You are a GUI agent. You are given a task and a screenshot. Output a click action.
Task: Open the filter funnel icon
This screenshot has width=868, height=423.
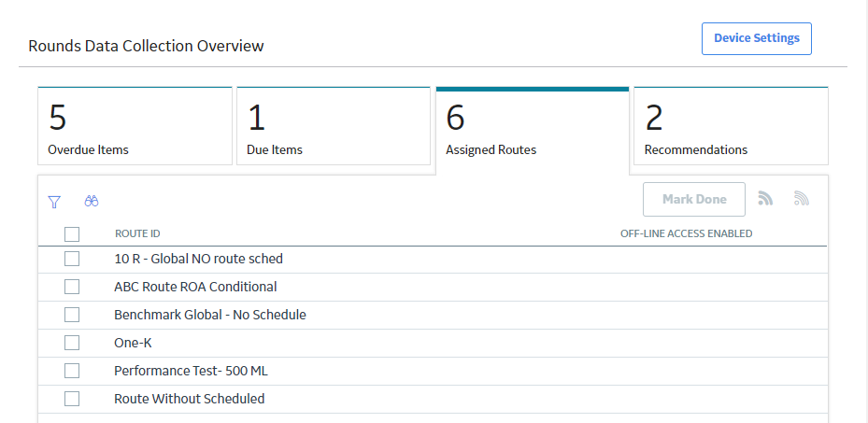(x=54, y=202)
